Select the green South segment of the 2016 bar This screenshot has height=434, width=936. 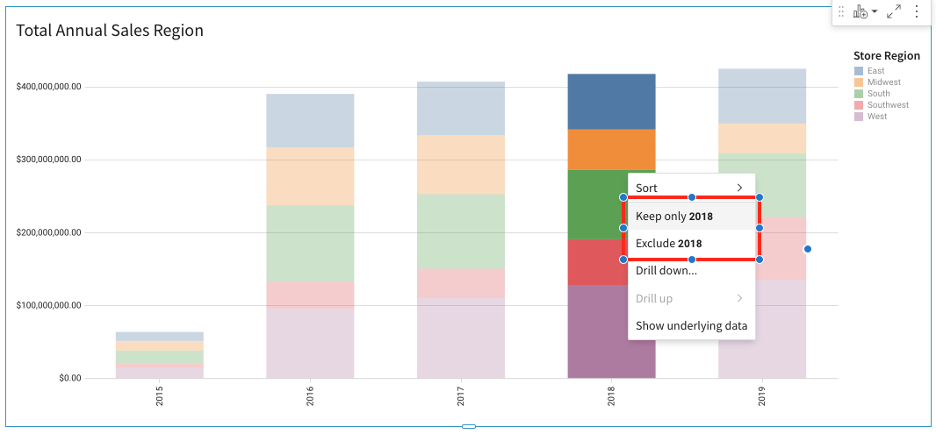pyautogui.click(x=310, y=243)
